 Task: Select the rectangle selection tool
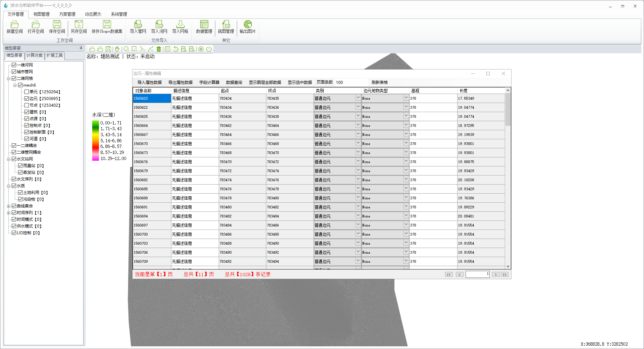point(135,49)
